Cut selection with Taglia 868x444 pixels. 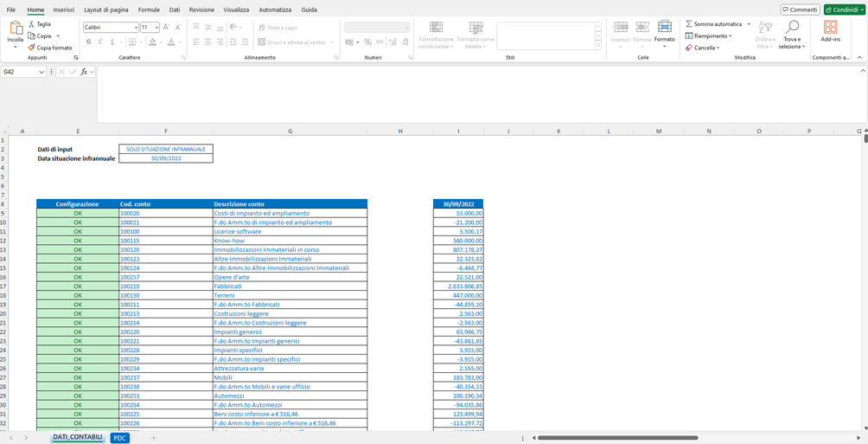[39, 24]
